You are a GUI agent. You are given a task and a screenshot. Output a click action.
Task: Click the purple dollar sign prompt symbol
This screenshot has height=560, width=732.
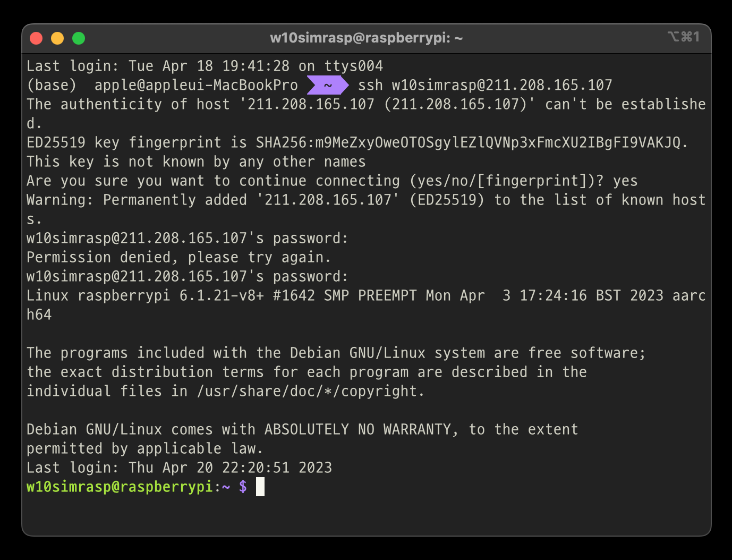pos(243,487)
